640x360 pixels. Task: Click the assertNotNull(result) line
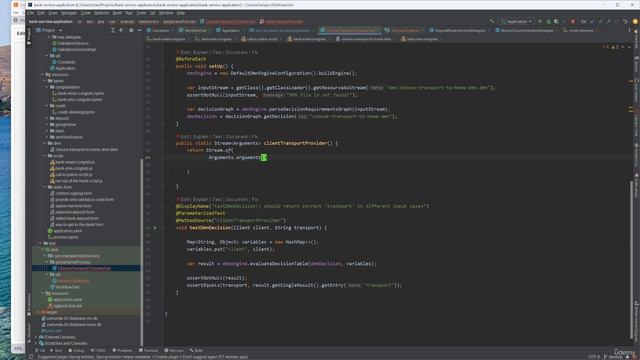[x=217, y=278]
